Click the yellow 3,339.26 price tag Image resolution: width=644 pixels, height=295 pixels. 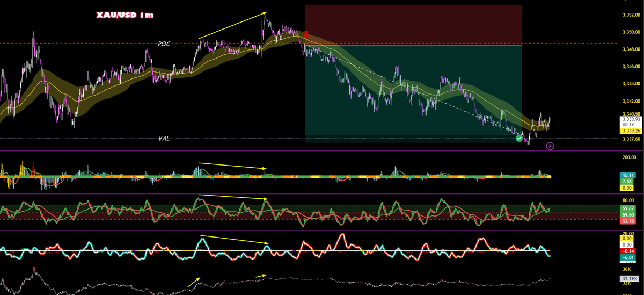631,131
